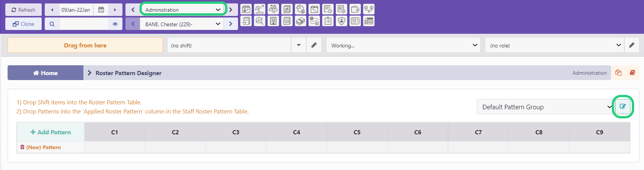
Task: Step date range backward
Action: (52, 10)
